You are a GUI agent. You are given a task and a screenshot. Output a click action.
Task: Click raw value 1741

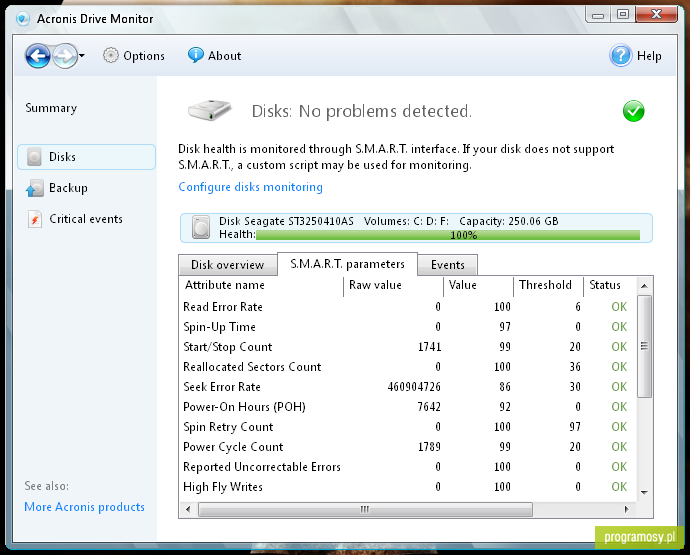click(429, 347)
